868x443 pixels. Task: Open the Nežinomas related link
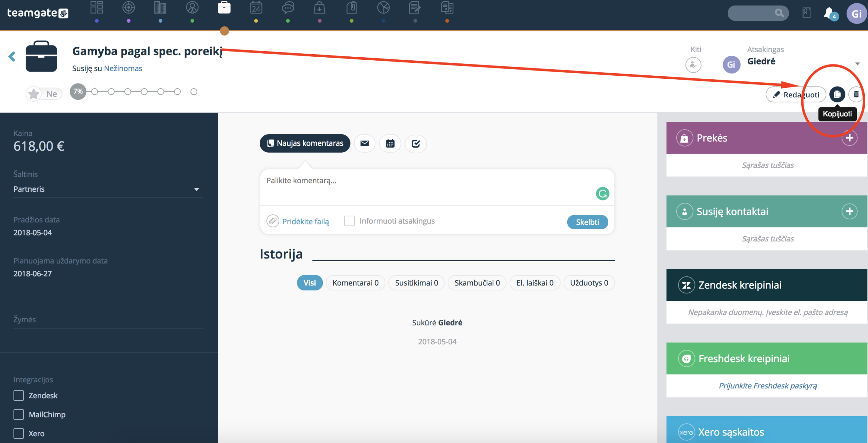[123, 68]
